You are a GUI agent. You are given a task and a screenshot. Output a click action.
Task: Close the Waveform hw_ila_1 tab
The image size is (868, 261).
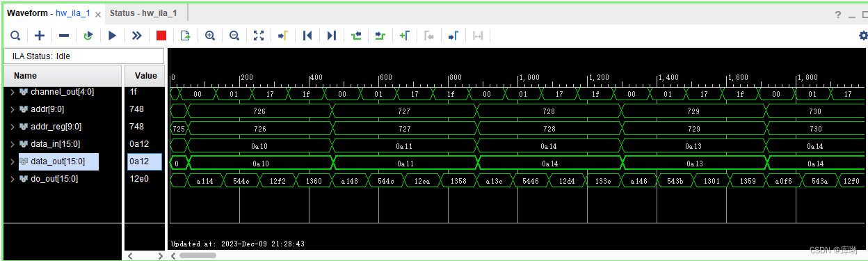[x=97, y=15]
